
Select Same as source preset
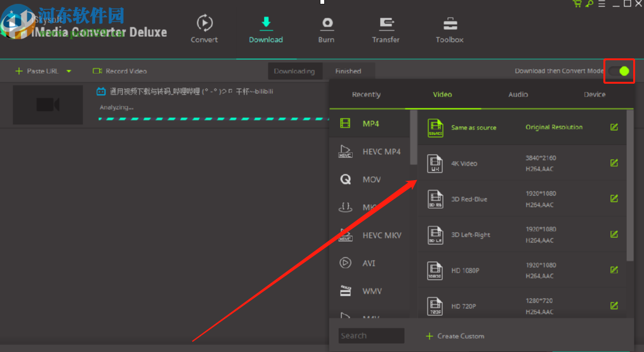pos(522,127)
